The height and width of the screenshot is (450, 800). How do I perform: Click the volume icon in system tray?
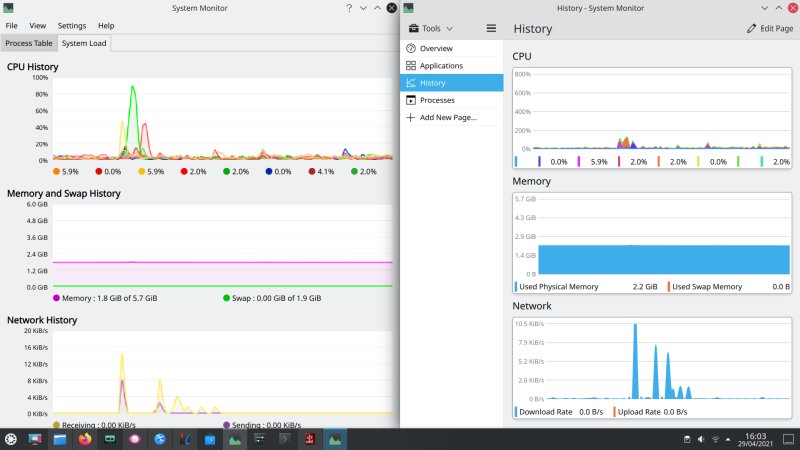point(700,438)
